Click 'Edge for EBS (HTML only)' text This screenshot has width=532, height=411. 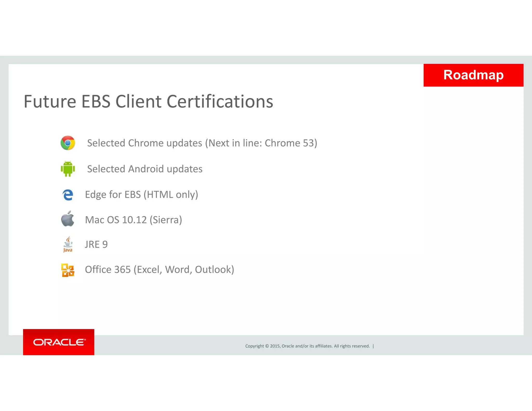pos(142,195)
